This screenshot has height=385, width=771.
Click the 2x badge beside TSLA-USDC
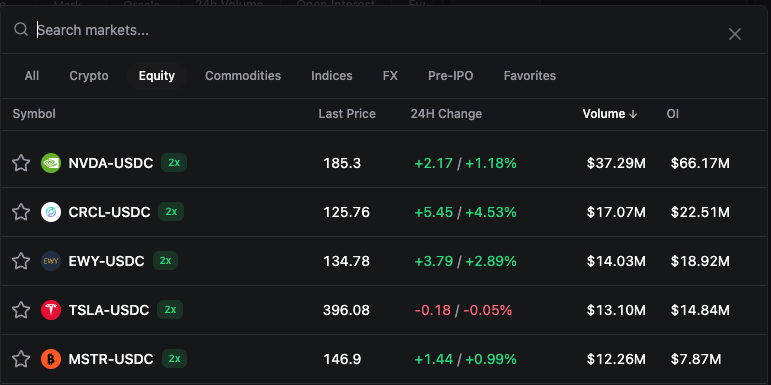point(170,310)
